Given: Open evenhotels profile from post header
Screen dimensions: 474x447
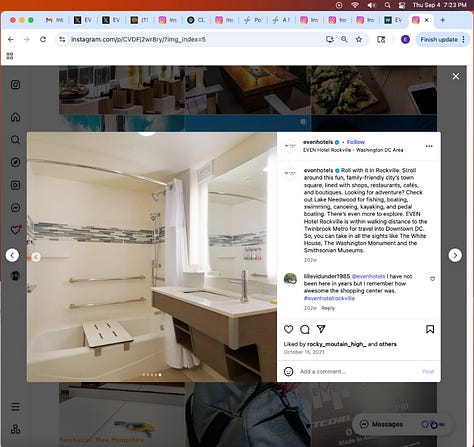Looking at the screenshot, I should pyautogui.click(x=318, y=142).
